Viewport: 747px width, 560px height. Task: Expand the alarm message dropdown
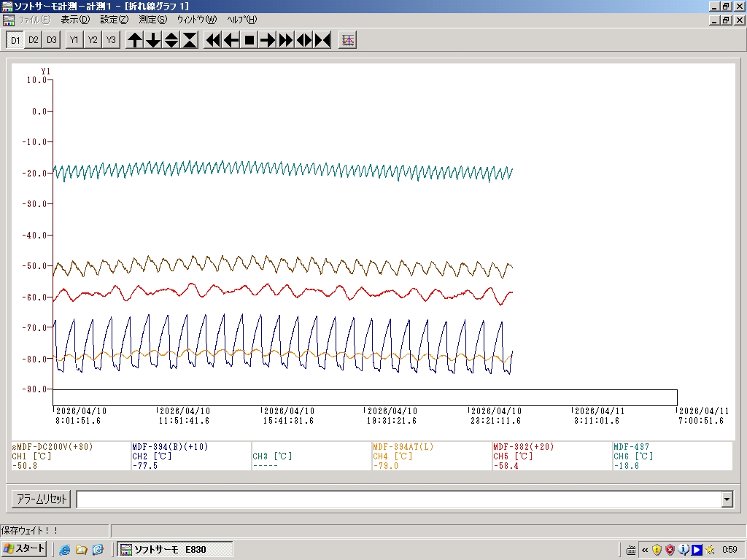tap(727, 499)
